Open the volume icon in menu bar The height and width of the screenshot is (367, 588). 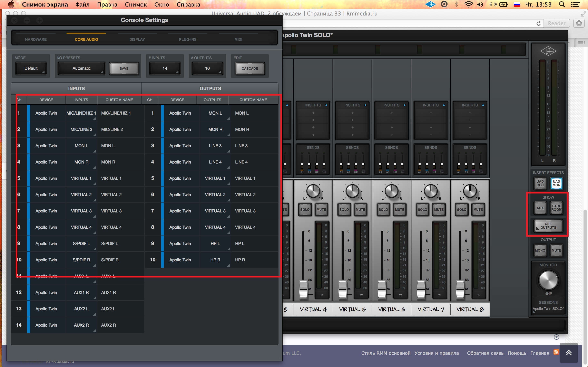480,4
